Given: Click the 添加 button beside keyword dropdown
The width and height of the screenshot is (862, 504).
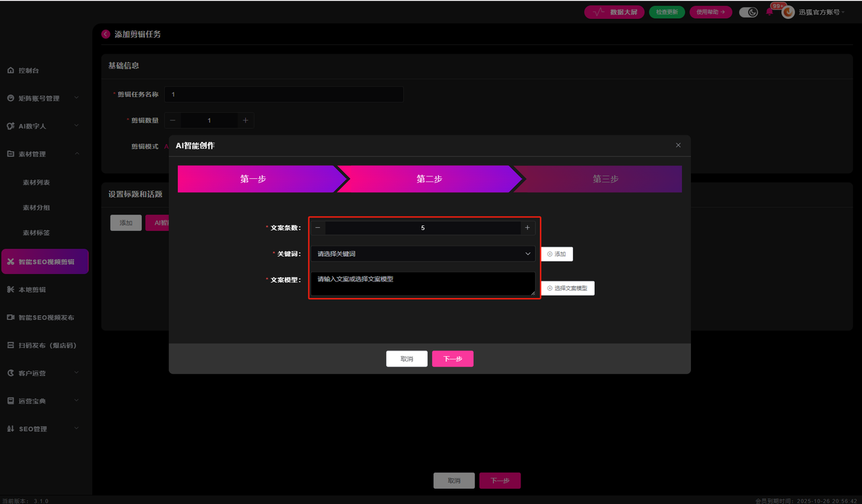Looking at the screenshot, I should [556, 254].
